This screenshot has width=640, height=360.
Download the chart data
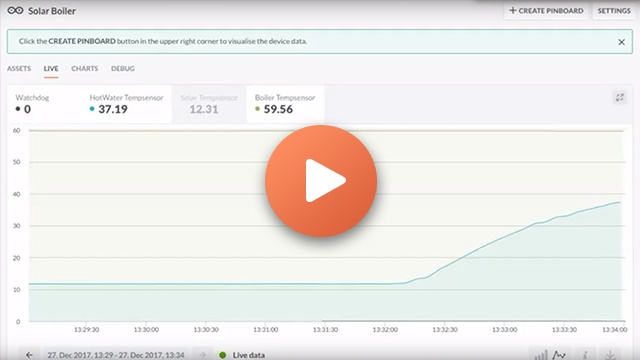610,355
